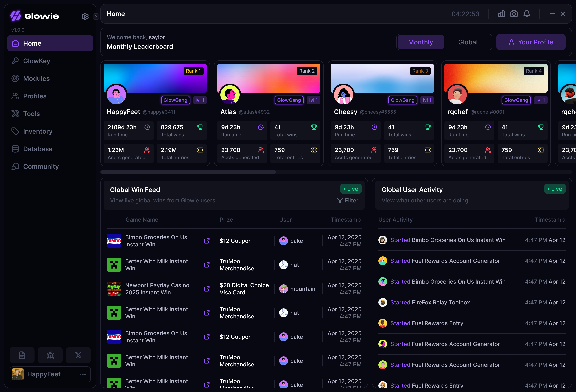Click the Your Profile button
576x392 pixels.
(531, 42)
